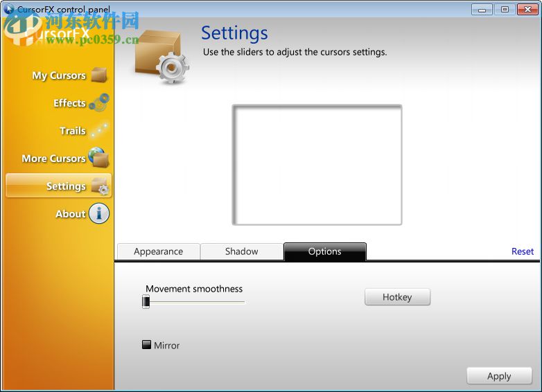Open the Hotkey dialog
Viewport: 542px width, 392px height.
click(x=398, y=297)
